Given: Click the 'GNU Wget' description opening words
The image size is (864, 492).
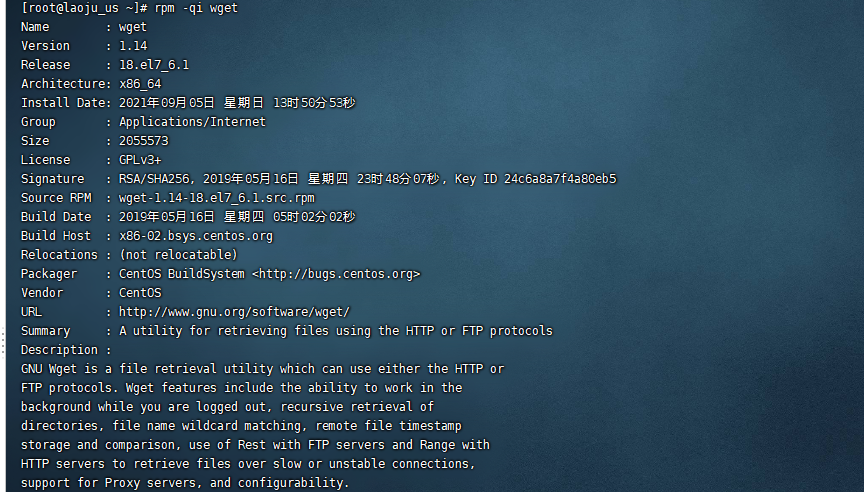Looking at the screenshot, I should [51, 369].
